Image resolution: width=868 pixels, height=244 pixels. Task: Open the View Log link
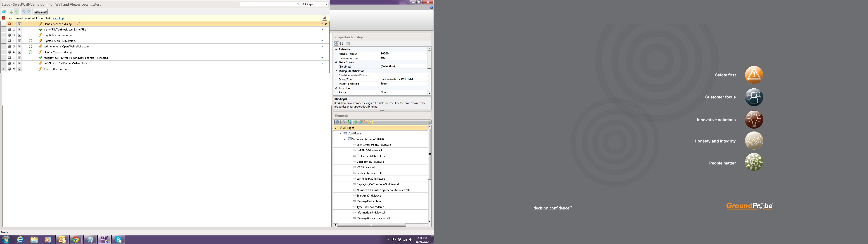tap(58, 18)
